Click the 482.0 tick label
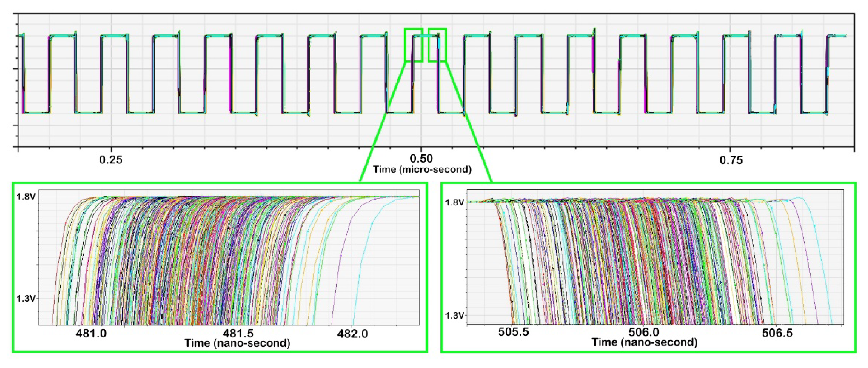Viewport: 868px width, 368px height. point(353,333)
